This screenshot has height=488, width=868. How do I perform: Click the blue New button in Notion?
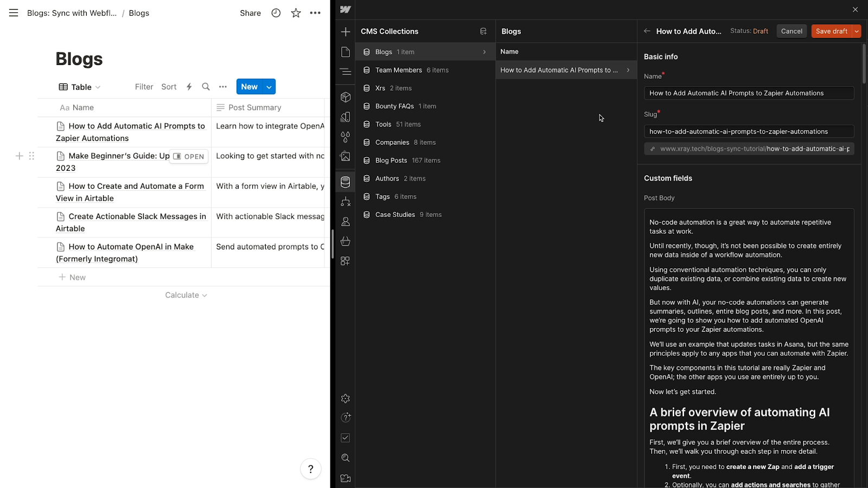click(250, 87)
